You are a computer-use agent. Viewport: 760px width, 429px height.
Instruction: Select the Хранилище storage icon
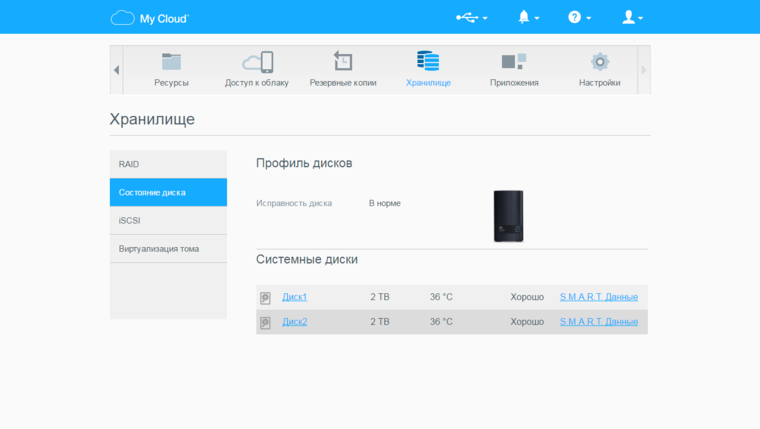point(428,61)
